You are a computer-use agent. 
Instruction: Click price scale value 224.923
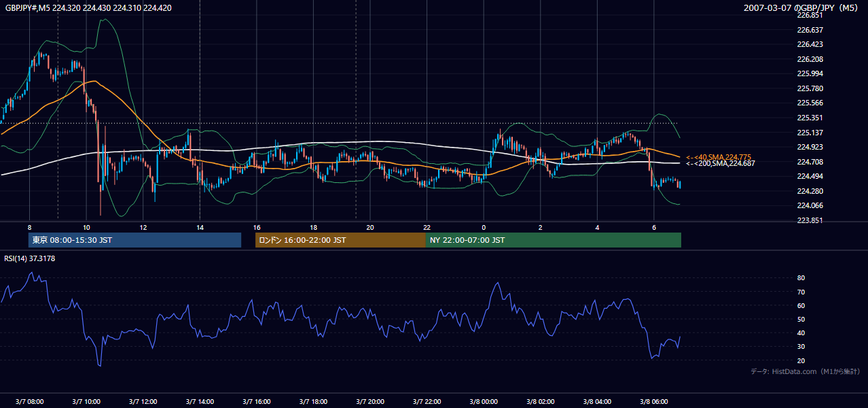[x=810, y=147]
